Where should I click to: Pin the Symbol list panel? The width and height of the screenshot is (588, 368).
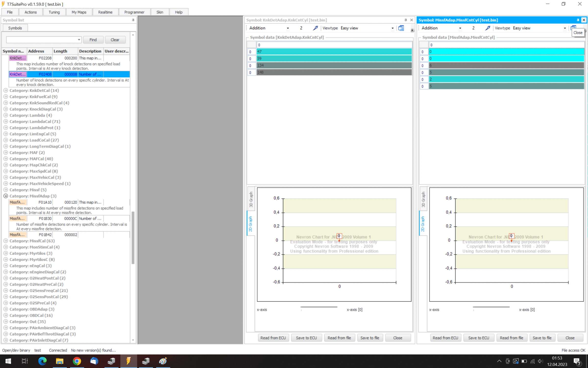(133, 20)
